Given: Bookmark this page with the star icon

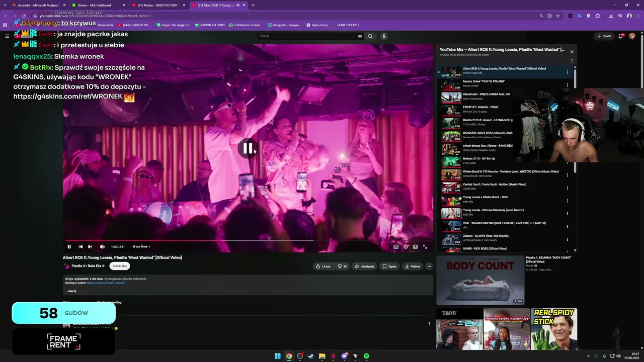Looking at the screenshot, I should pyautogui.click(x=557, y=16).
